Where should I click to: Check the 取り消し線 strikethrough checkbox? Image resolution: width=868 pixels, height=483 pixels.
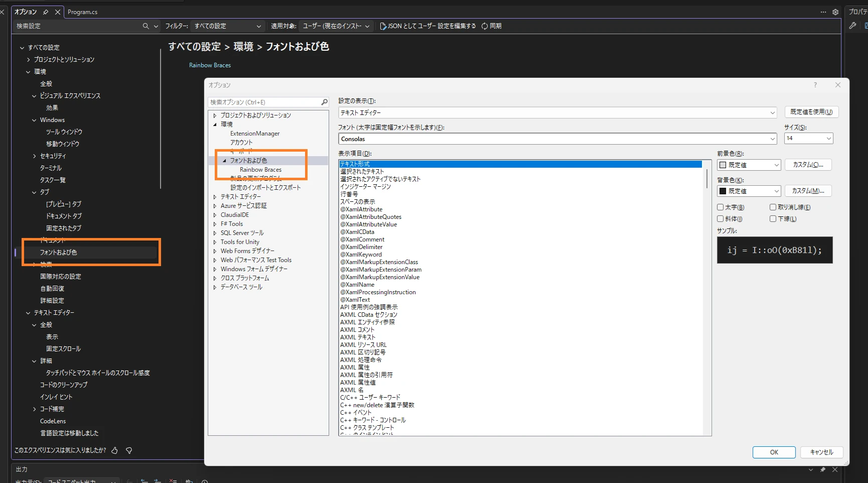click(773, 207)
